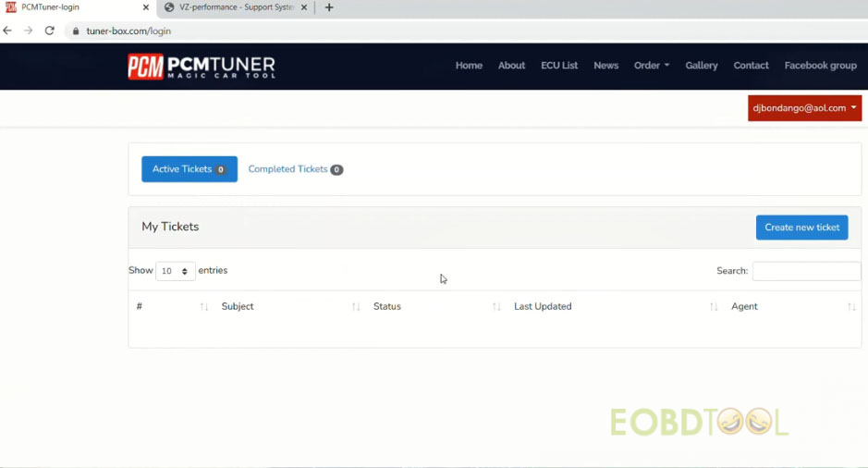The height and width of the screenshot is (468, 868).
Task: Sort by Subject column arrows
Action: [x=356, y=307]
